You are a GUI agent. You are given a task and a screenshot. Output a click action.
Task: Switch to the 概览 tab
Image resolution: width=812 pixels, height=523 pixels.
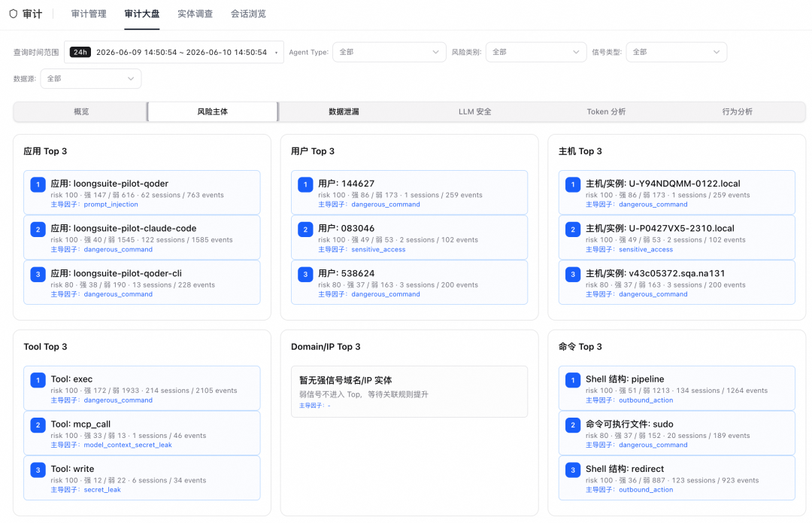81,112
